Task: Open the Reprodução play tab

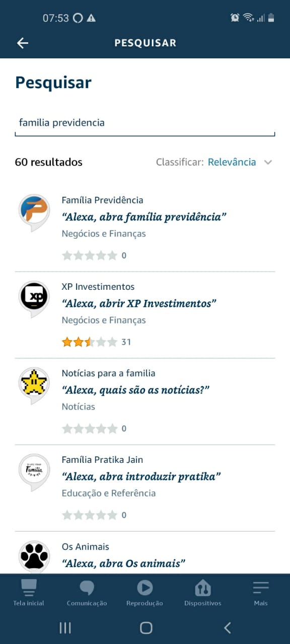Action: [x=144, y=593]
